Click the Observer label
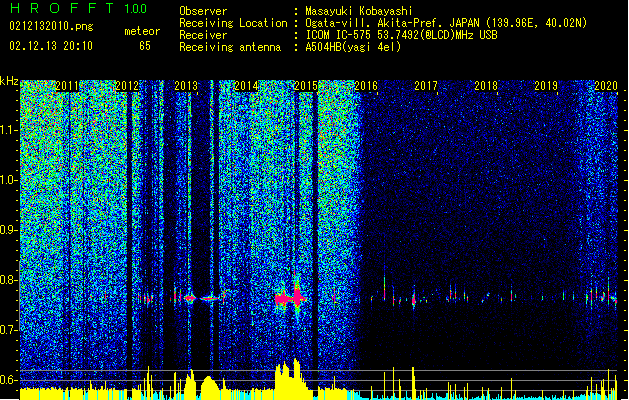The height and width of the screenshot is (400, 629). coord(203,11)
